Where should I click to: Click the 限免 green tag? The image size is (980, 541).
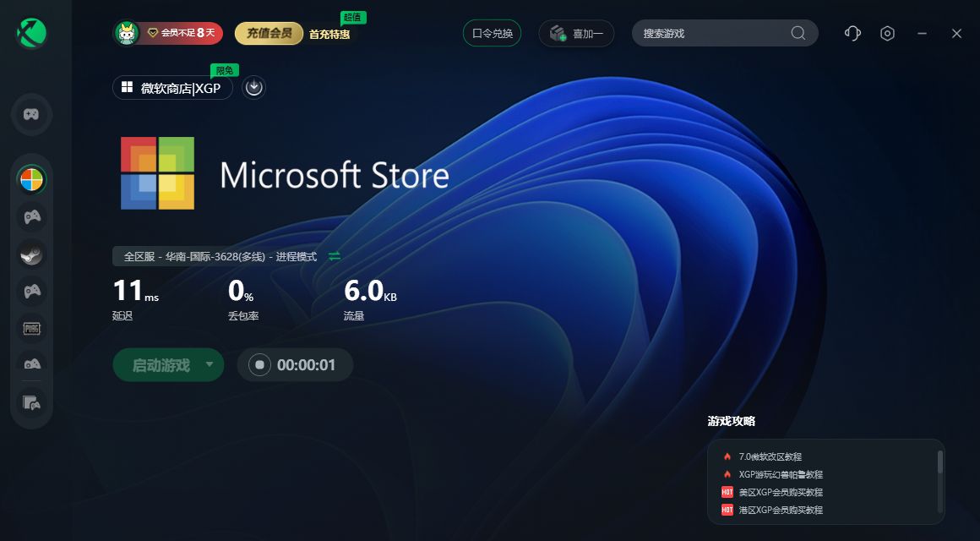[x=225, y=71]
